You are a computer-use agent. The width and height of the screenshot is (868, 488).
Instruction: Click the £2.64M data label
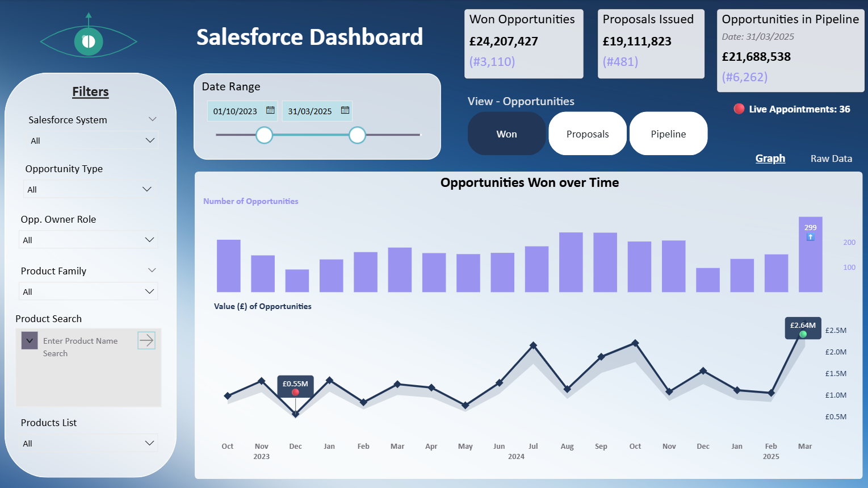803,326
